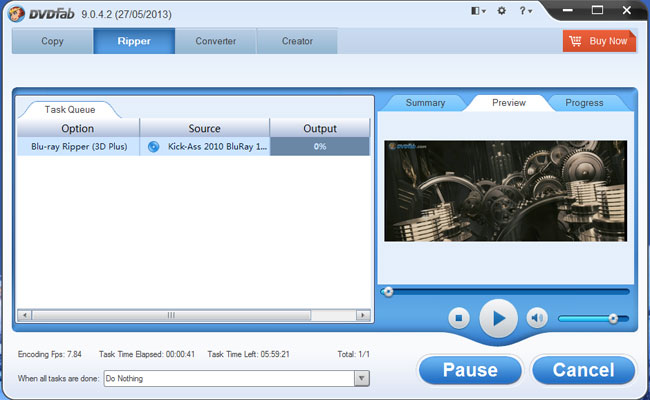Click the blue disc icon beside Kick-Ass
This screenshot has height=400, width=650.
point(153,146)
